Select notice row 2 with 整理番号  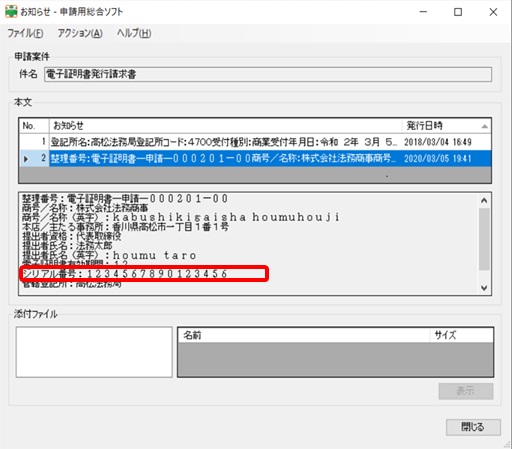[x=255, y=158]
